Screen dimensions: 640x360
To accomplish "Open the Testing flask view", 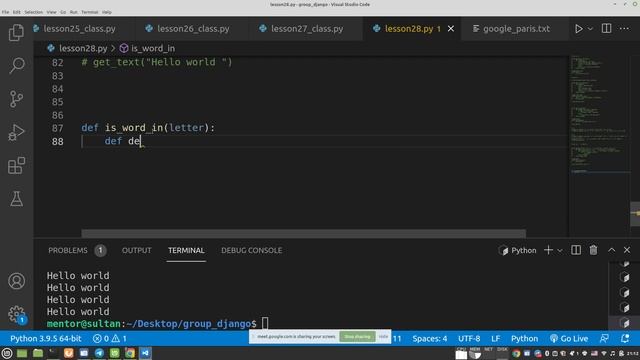I will pyautogui.click(x=16, y=199).
